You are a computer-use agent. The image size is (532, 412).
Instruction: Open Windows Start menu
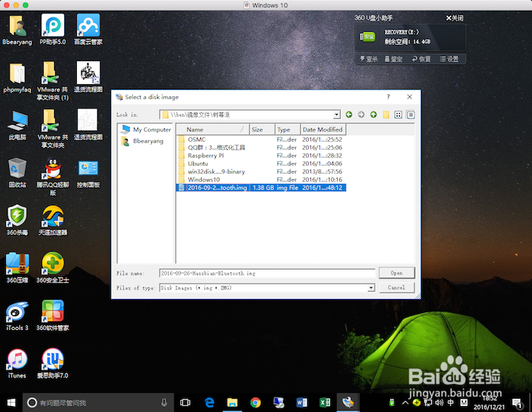click(11, 402)
